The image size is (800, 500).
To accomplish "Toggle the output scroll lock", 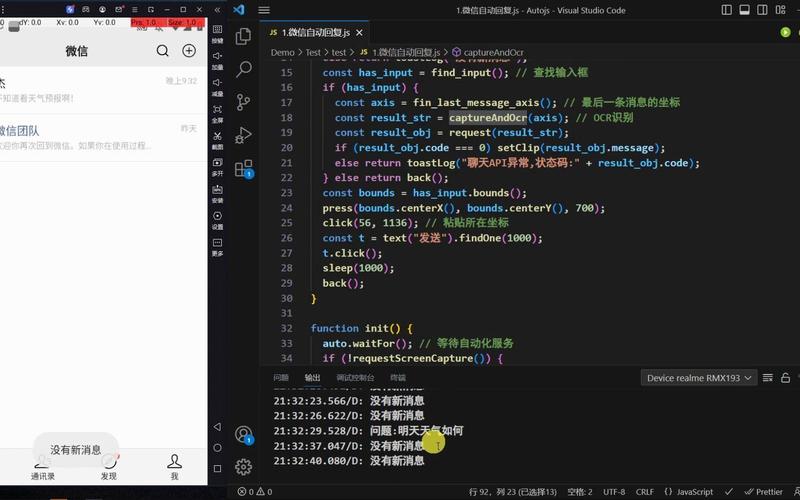I will pos(786,378).
